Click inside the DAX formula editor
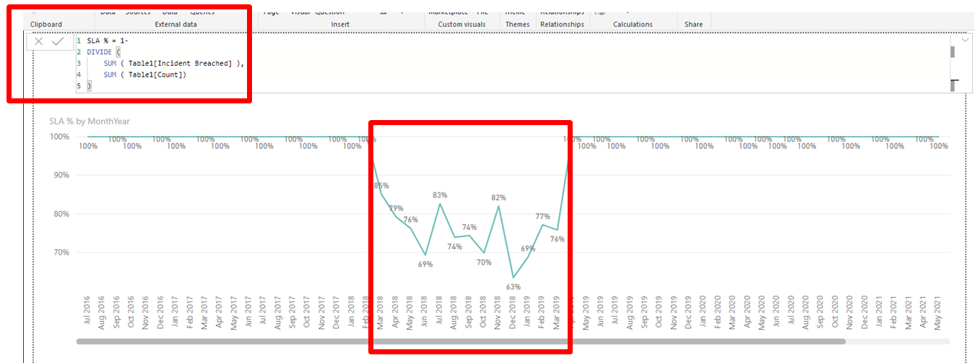 click(x=513, y=64)
